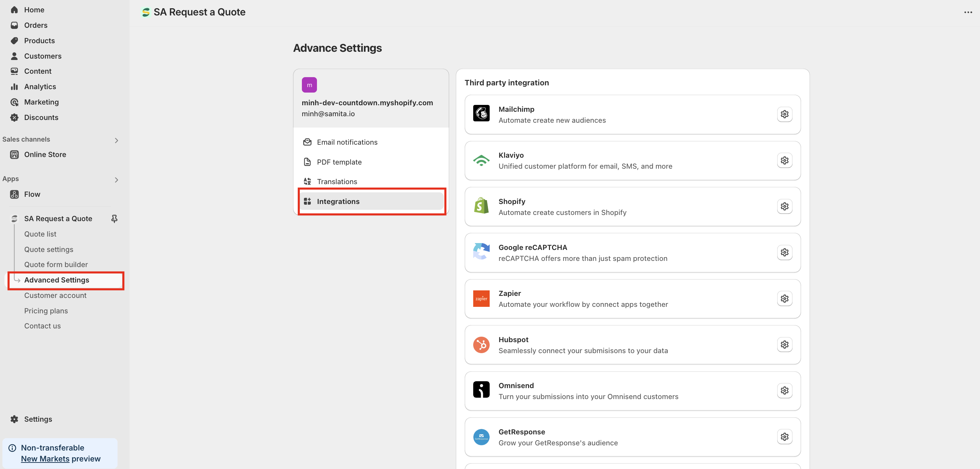Expand the Apps section chevron

[117, 180]
